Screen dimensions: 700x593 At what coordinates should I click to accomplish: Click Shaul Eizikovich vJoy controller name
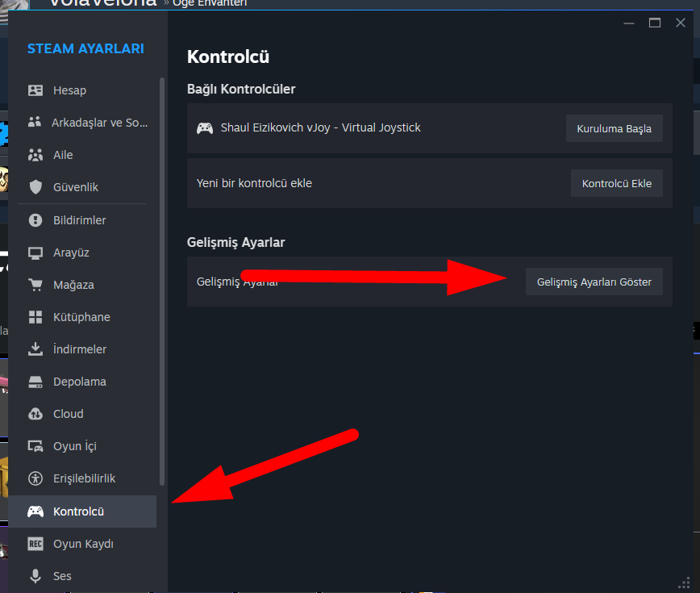(x=320, y=127)
